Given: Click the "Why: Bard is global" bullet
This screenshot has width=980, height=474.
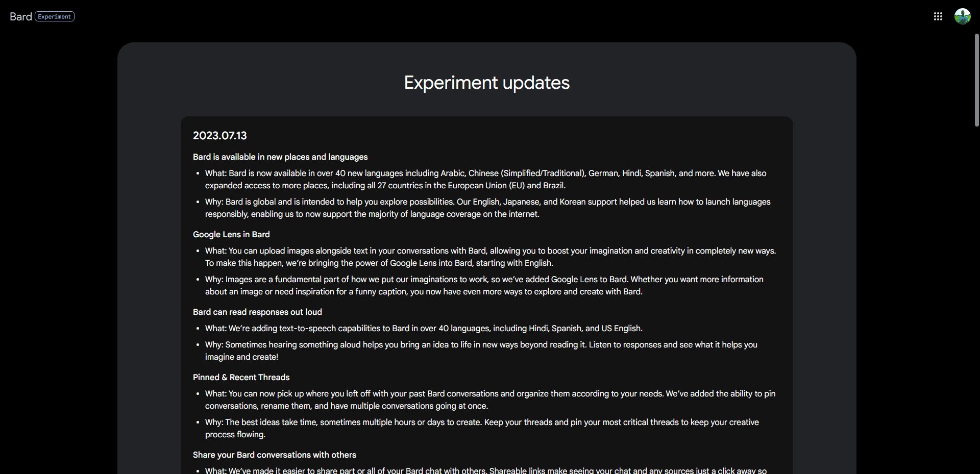Looking at the screenshot, I should (487, 208).
